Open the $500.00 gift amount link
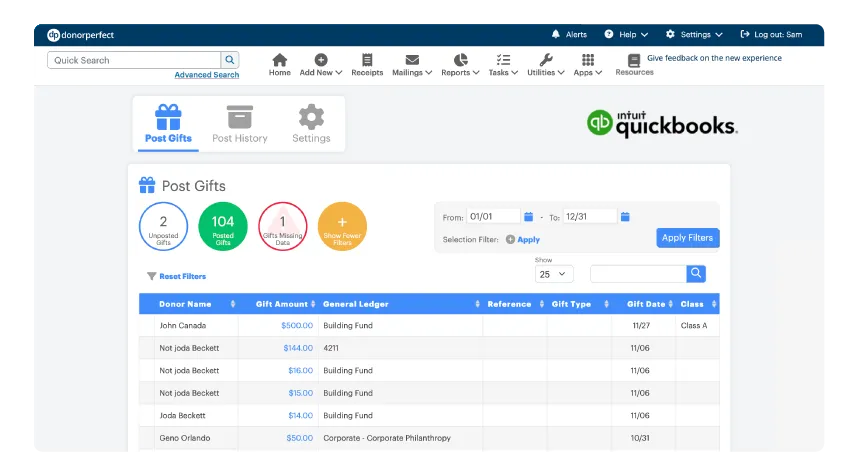Viewport: 859px width, 470px height. pos(297,325)
